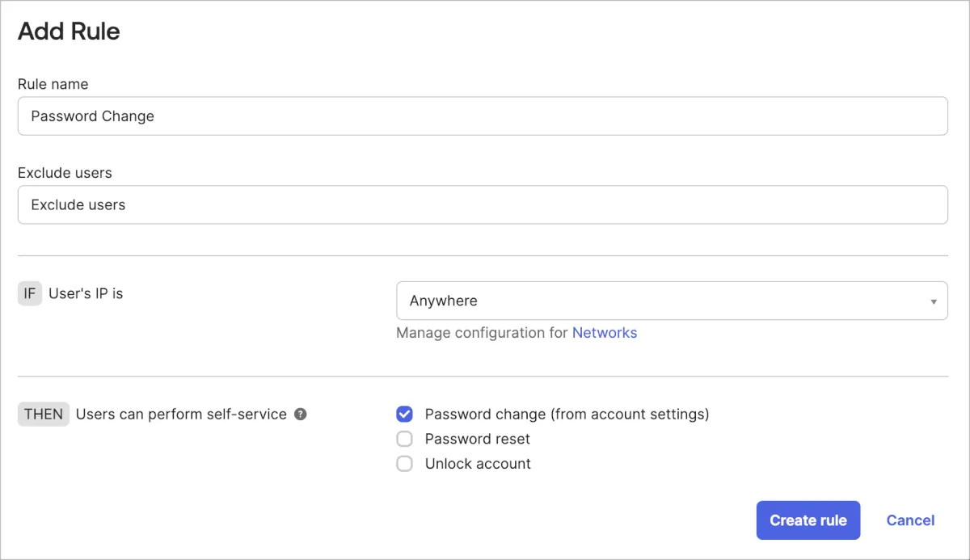Viewport: 970px width, 560px height.
Task: Select the Password reset label text
Action: tap(478, 440)
